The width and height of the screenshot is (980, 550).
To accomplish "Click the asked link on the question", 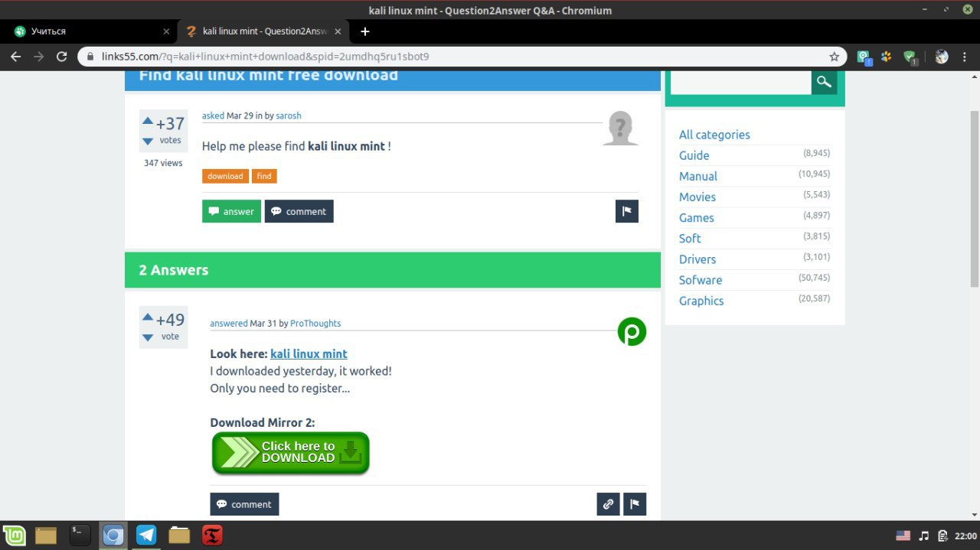I will [x=213, y=116].
